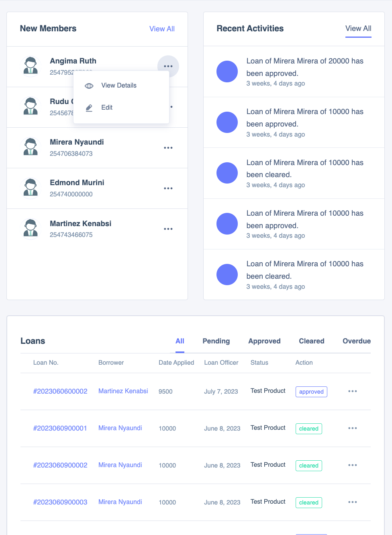Click Edmond Murini's avatar icon
Screen dimensions: 392x535
pyautogui.click(x=31, y=188)
